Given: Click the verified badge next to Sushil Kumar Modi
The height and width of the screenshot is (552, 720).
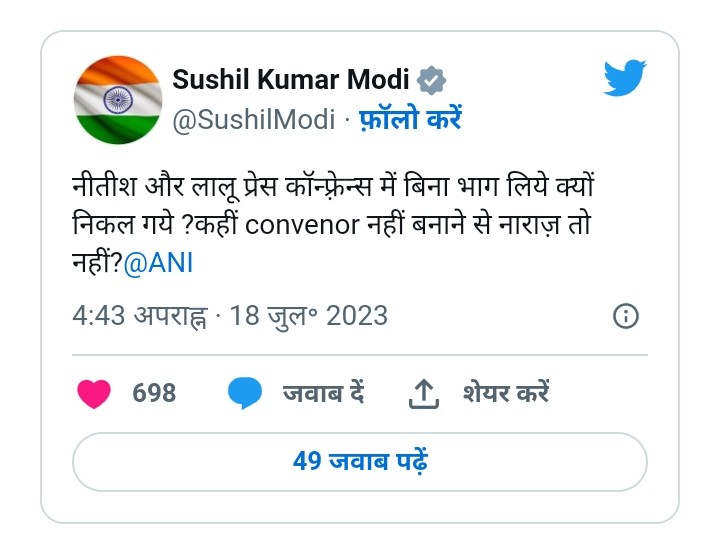Looking at the screenshot, I should [x=431, y=81].
